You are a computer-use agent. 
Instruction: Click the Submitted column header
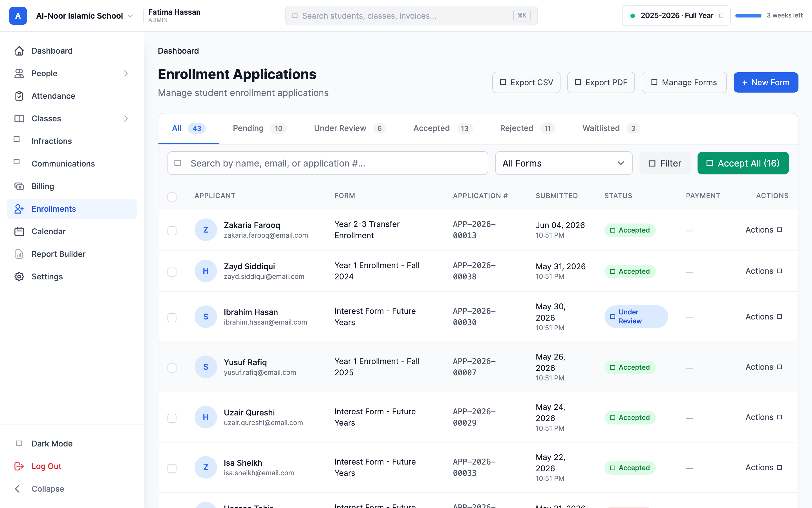[x=557, y=196]
